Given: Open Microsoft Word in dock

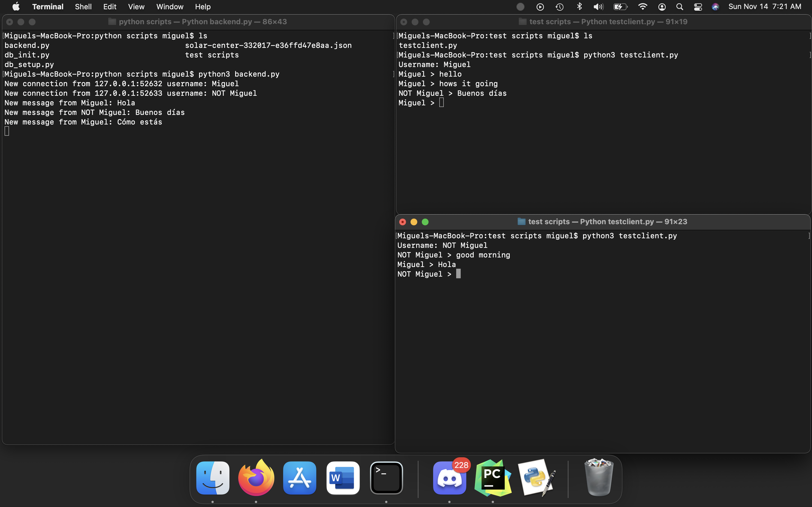Looking at the screenshot, I should (343, 478).
